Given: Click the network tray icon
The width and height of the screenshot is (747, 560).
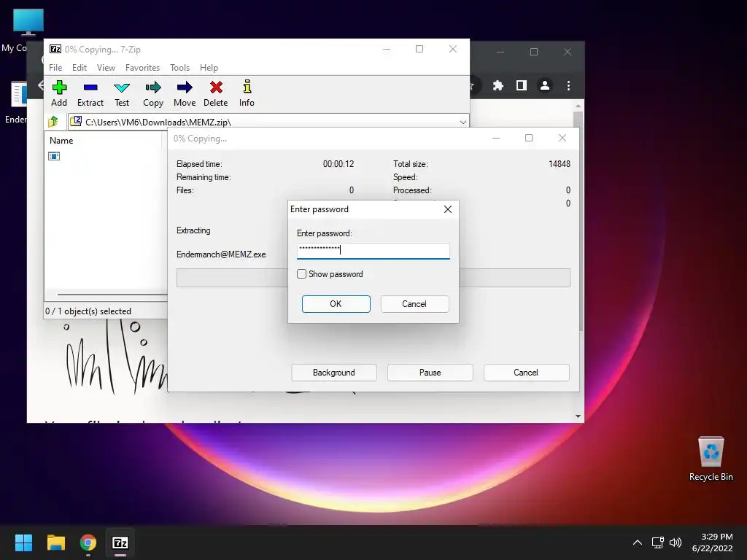Looking at the screenshot, I should (x=658, y=542).
